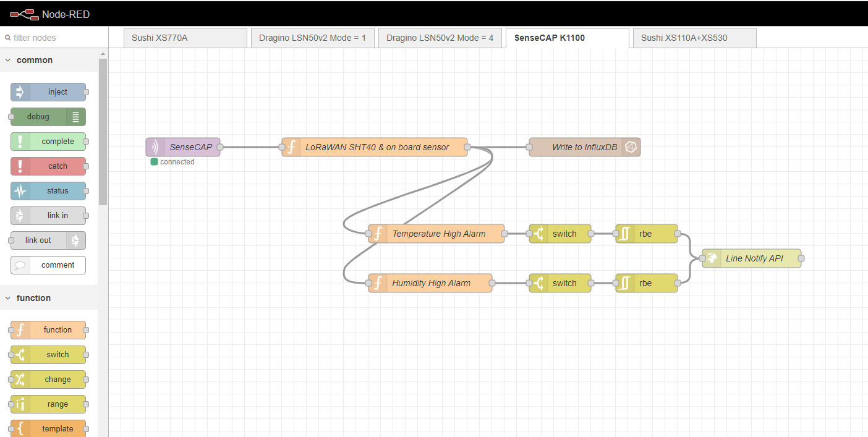
Task: Click the Line Notify API globe icon
Action: pos(712,258)
